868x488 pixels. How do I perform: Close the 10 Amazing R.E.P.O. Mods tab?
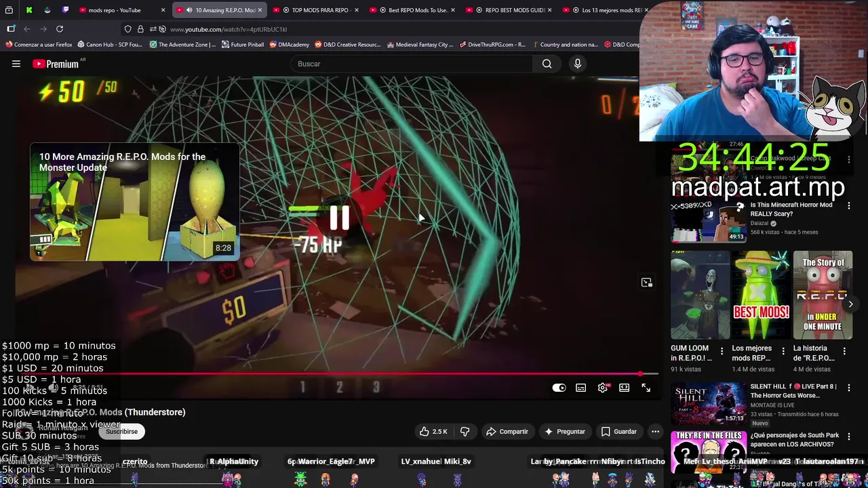coord(260,10)
